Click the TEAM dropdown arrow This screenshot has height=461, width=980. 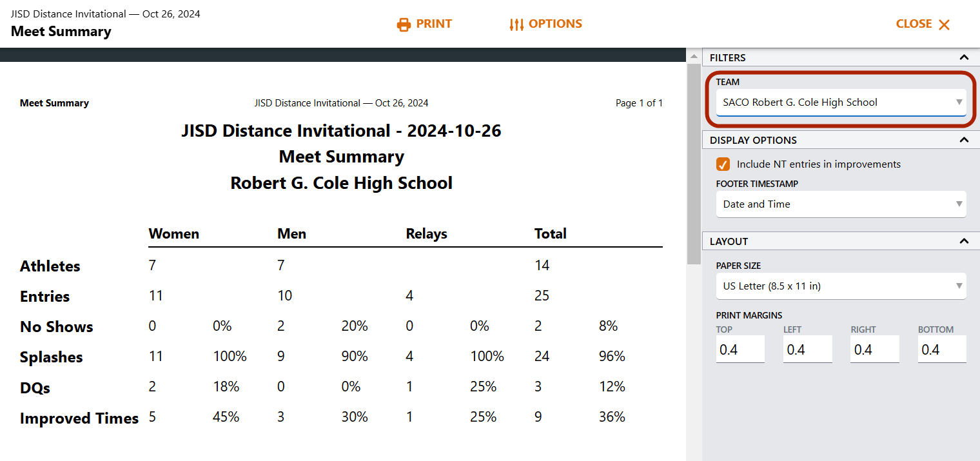(959, 103)
